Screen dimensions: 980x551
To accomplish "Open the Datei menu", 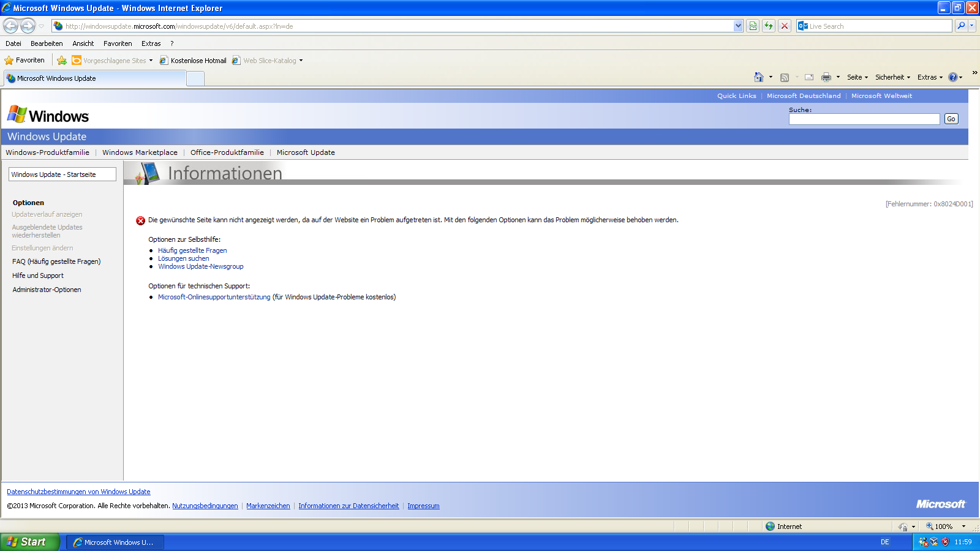I will click(13, 43).
